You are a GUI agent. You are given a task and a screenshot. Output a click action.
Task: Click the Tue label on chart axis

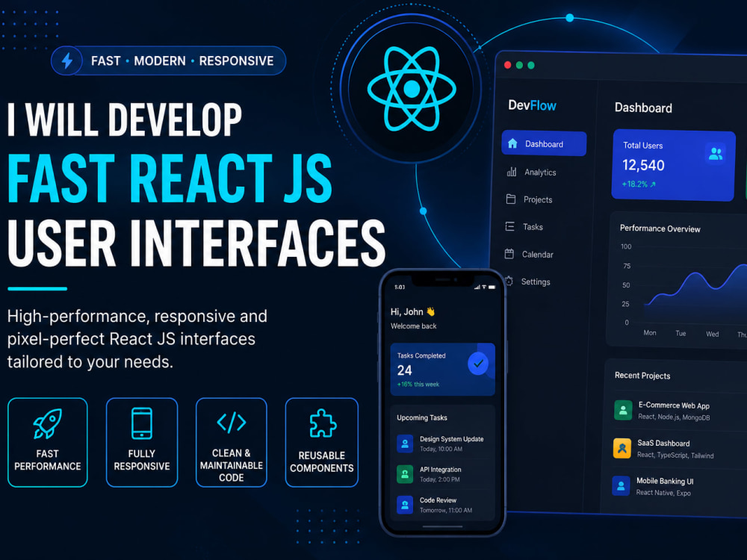[x=681, y=333]
